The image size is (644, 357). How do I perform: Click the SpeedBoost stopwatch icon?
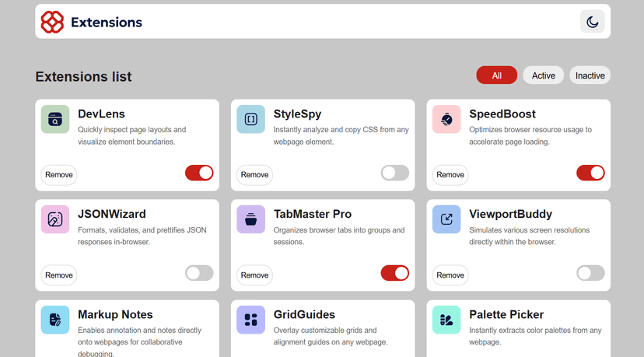446,119
